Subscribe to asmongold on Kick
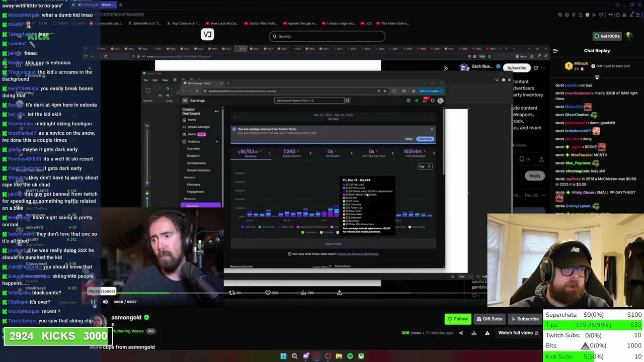Screen dimensions: 644x362 click(524, 319)
